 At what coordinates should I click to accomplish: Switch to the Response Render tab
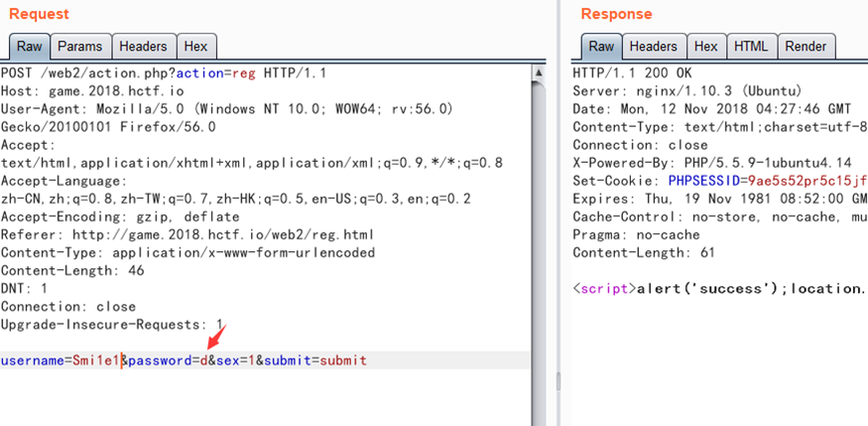click(805, 47)
